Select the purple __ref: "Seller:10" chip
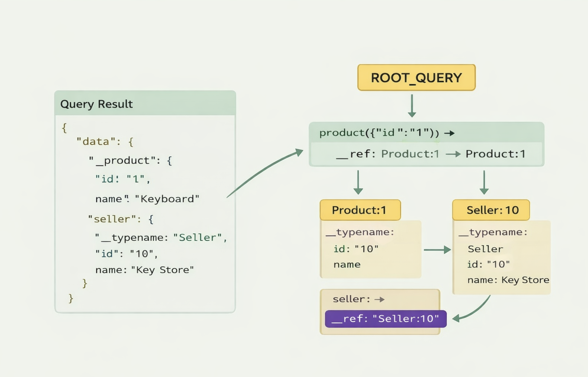The height and width of the screenshot is (377, 588). [x=386, y=319]
